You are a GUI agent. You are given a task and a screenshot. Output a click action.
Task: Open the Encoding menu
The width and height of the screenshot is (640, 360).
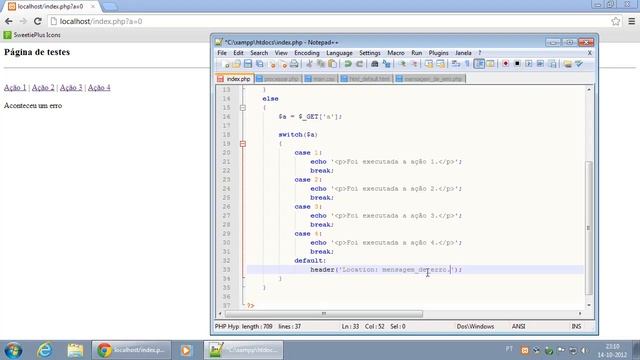307,53
